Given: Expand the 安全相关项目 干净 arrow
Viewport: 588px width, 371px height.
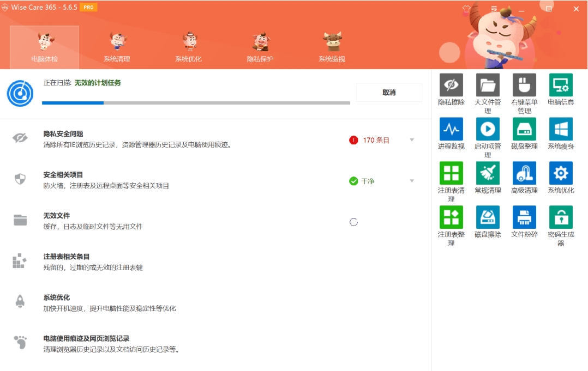Looking at the screenshot, I should coord(412,181).
